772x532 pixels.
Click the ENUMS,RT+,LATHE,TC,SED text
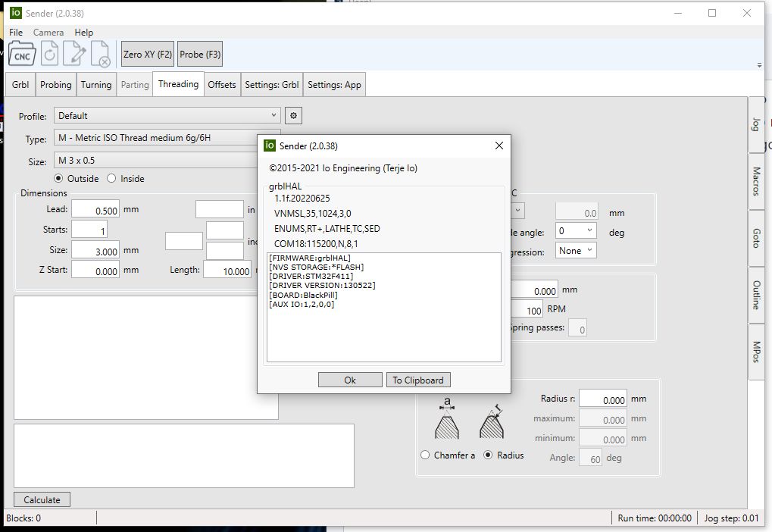(327, 229)
